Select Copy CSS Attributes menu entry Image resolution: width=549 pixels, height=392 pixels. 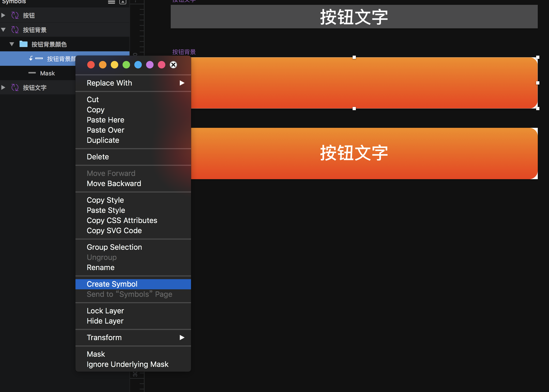[x=122, y=220]
